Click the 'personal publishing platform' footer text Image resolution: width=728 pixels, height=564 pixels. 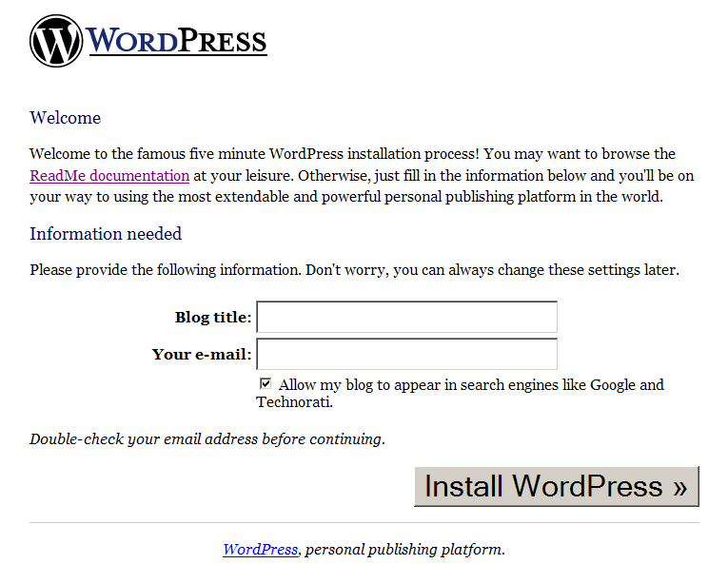[x=404, y=550]
